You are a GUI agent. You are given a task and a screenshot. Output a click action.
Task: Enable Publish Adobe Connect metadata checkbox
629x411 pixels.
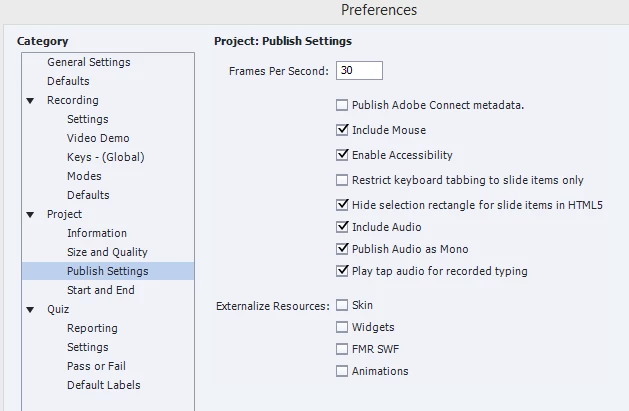342,105
